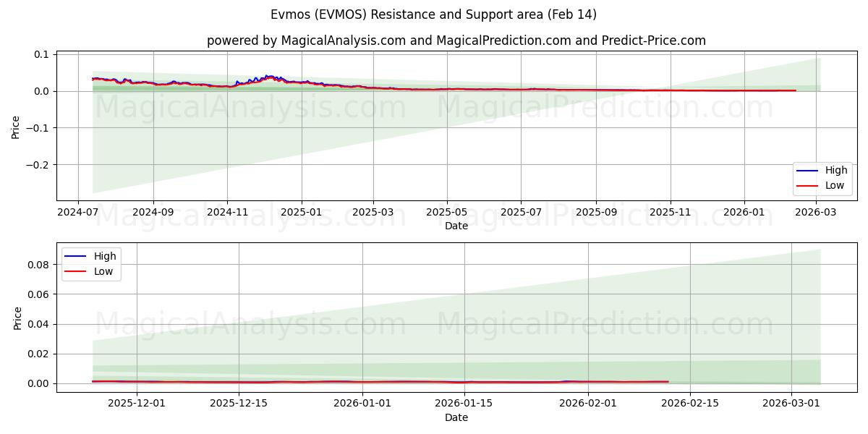Image resolution: width=868 pixels, height=434 pixels.
Task: Click the '2025-09' date tick label
Action: coord(596,213)
